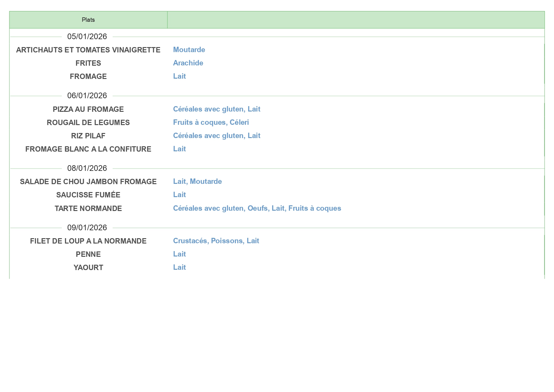
Task: Click the Moutarde allergen for artichauts
Action: coord(189,50)
